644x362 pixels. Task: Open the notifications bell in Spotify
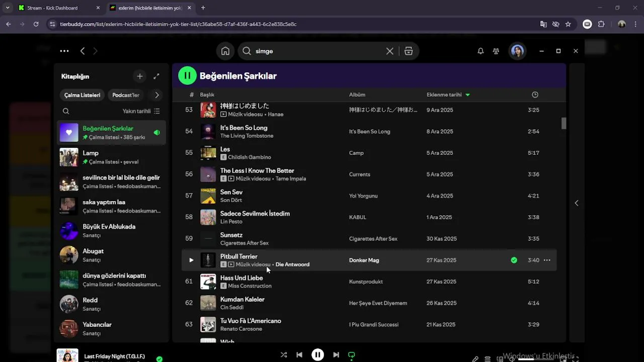(x=480, y=51)
